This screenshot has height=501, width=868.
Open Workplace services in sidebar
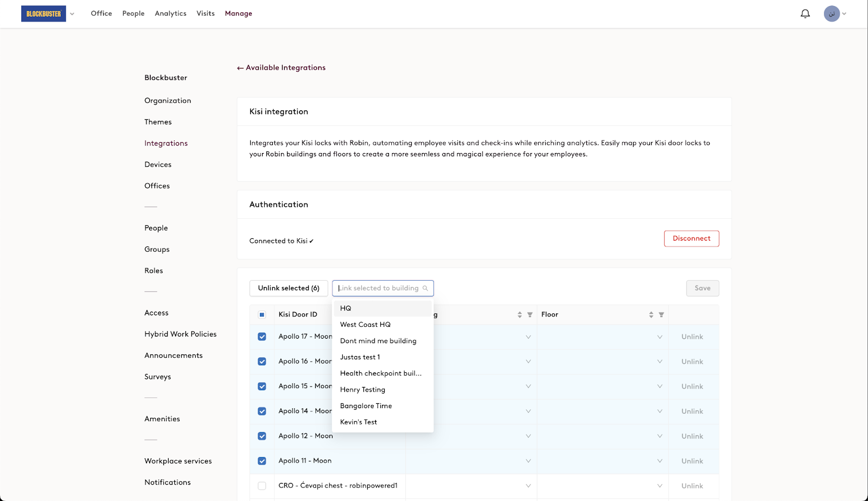tap(178, 461)
